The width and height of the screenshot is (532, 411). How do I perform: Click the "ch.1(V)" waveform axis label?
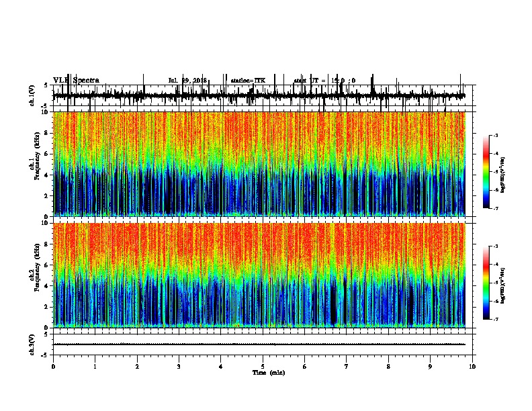32,95
